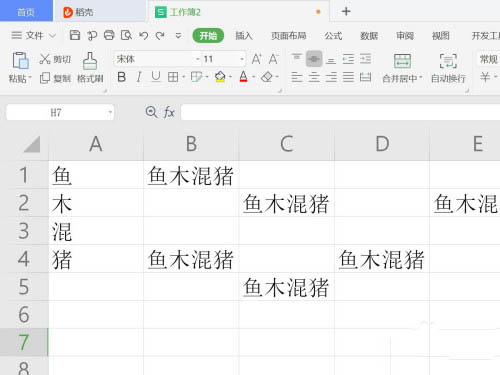Viewport: 500px width, 375px height.
Task: Switch to the 插入 ribbon tab
Action: click(244, 35)
